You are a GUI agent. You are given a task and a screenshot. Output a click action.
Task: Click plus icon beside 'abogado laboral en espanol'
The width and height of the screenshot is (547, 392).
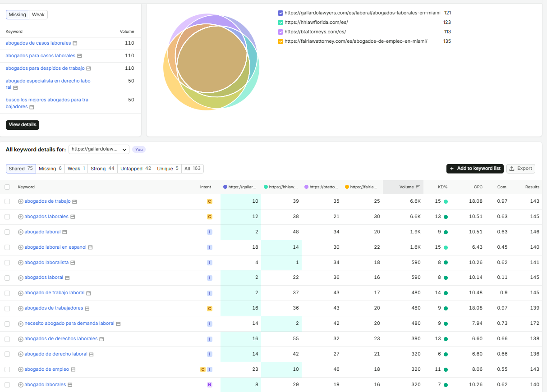pyautogui.click(x=20, y=247)
